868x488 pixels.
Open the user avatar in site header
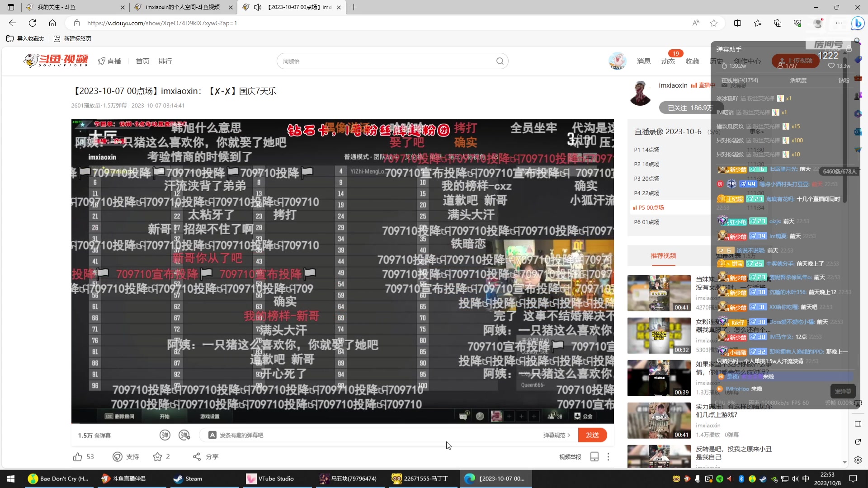click(617, 61)
